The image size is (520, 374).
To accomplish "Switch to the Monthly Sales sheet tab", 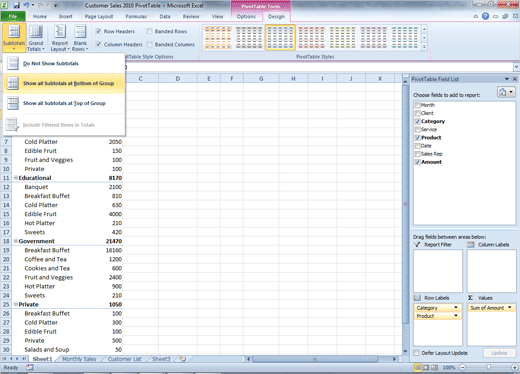I will tap(79, 359).
